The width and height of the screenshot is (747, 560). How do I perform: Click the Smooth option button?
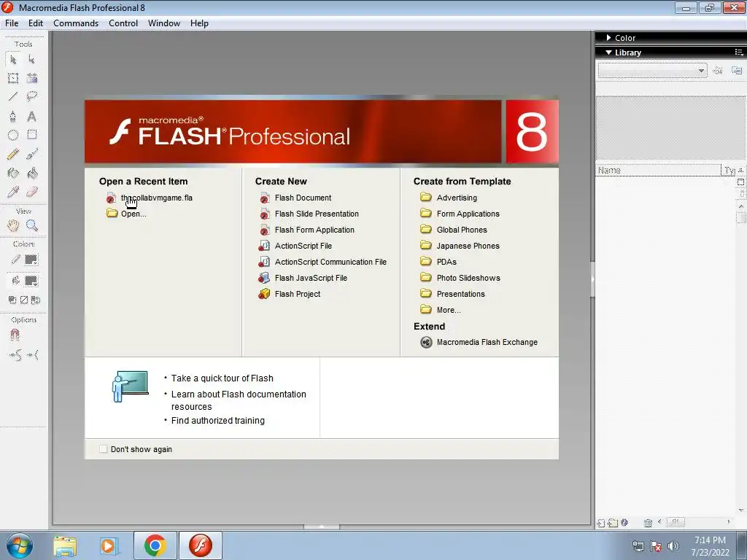[15, 355]
